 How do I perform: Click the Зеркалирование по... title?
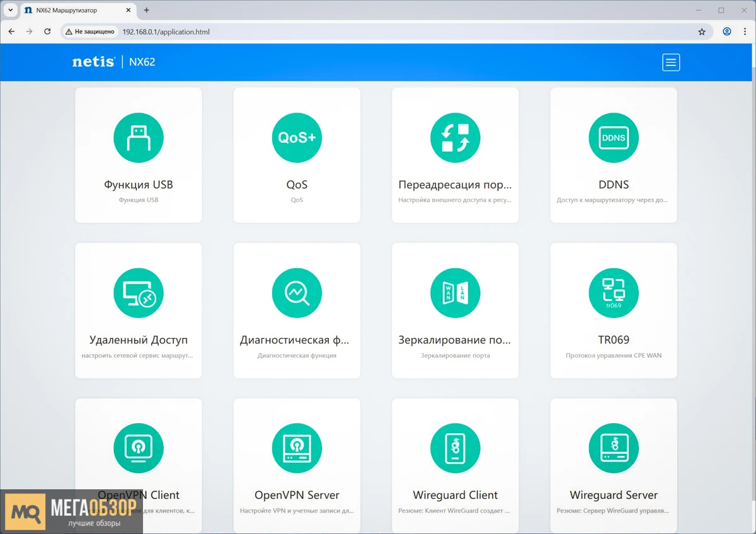(455, 340)
